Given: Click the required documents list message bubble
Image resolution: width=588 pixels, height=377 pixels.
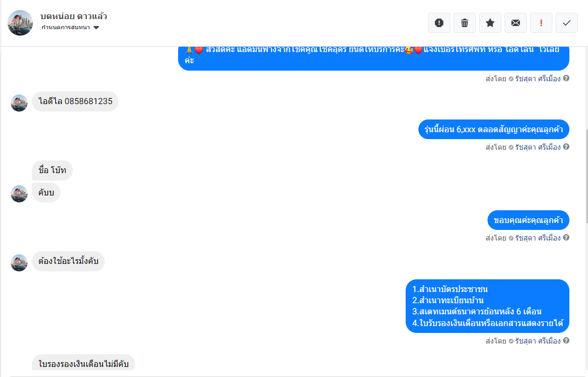Looking at the screenshot, I should point(488,306).
